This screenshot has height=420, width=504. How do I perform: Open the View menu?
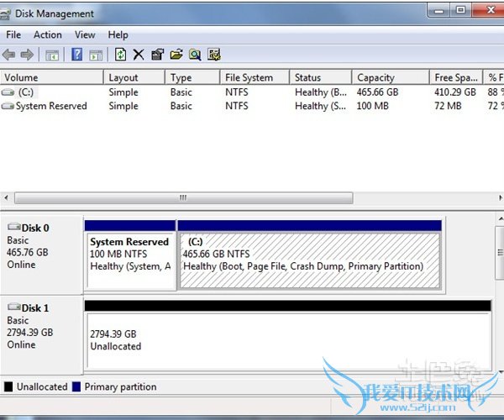(x=85, y=34)
